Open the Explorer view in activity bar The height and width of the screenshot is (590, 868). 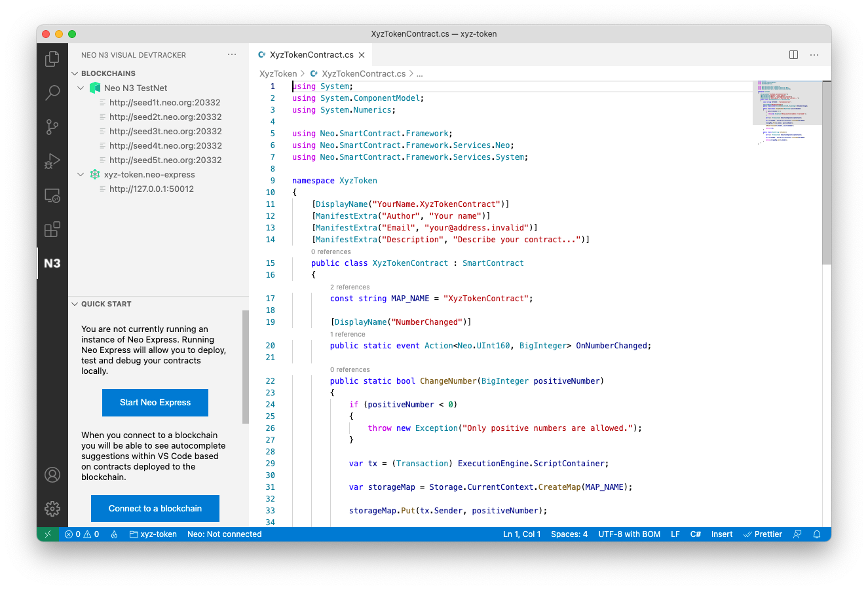click(x=52, y=59)
